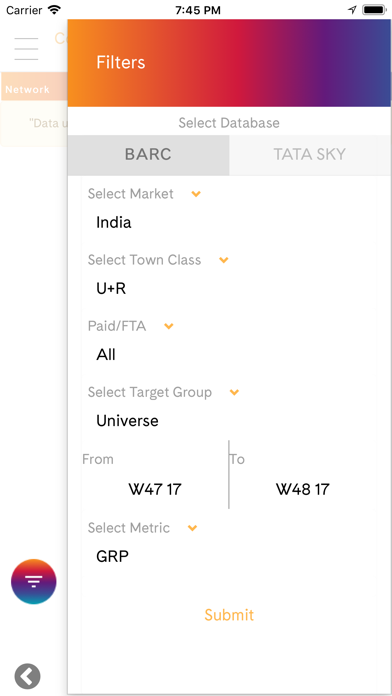This screenshot has height=696, width=392.
Task: Expand the Select Metric chevron
Action: (192, 528)
